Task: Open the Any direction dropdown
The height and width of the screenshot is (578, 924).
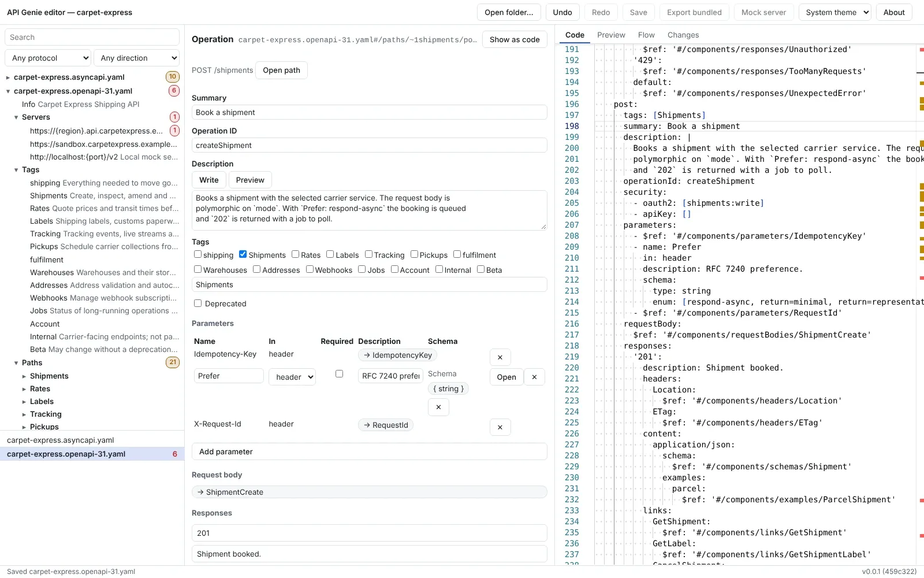Action: coord(136,58)
